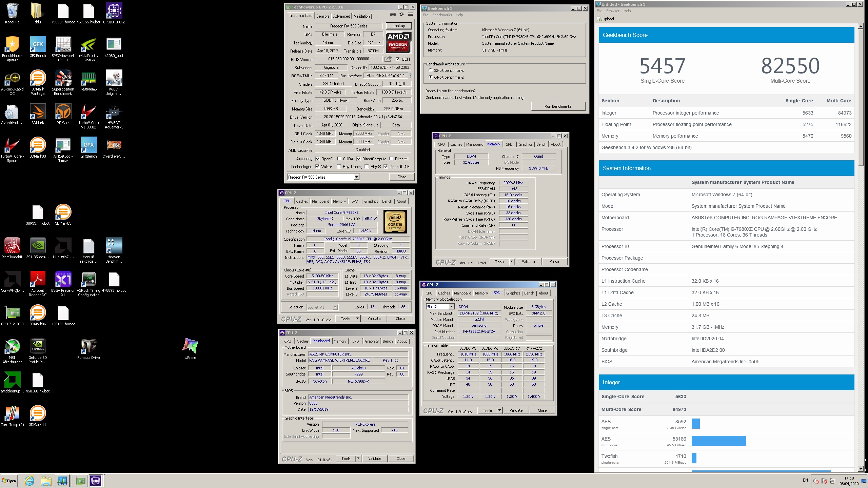The image size is (868, 488).
Task: Click the Geekbench Upload icon
Action: pos(599,19)
